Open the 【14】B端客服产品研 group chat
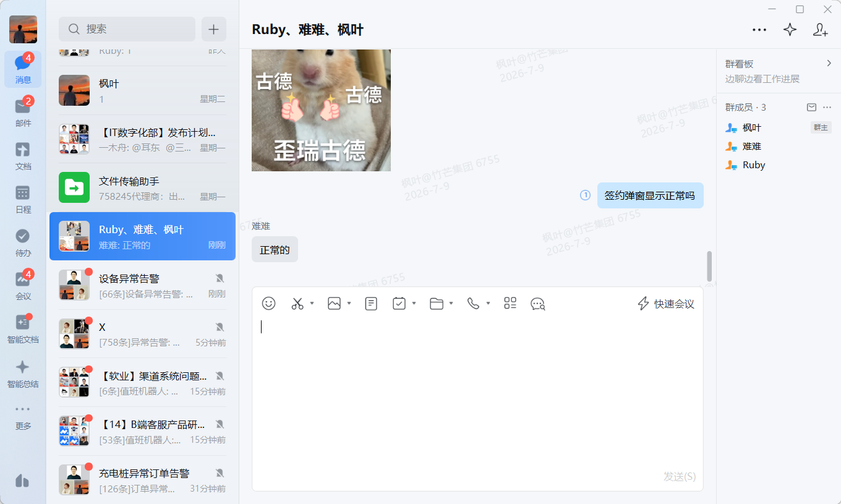 [x=142, y=431]
